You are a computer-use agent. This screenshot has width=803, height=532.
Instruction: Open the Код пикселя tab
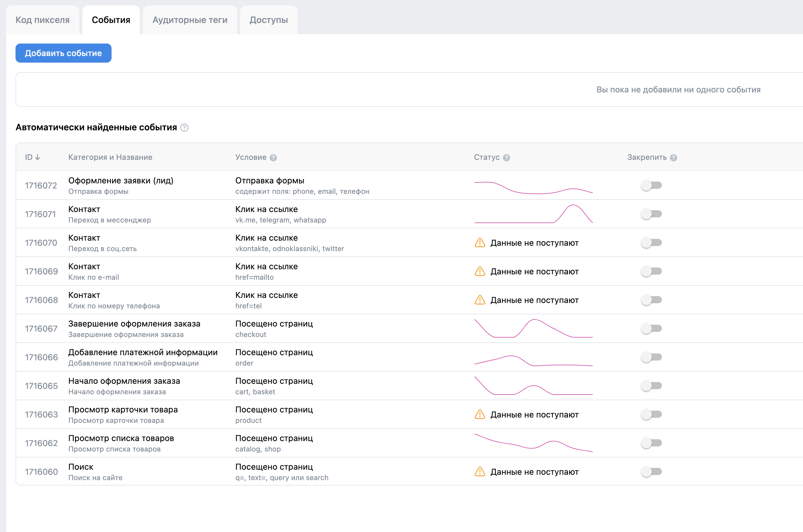tap(42, 20)
